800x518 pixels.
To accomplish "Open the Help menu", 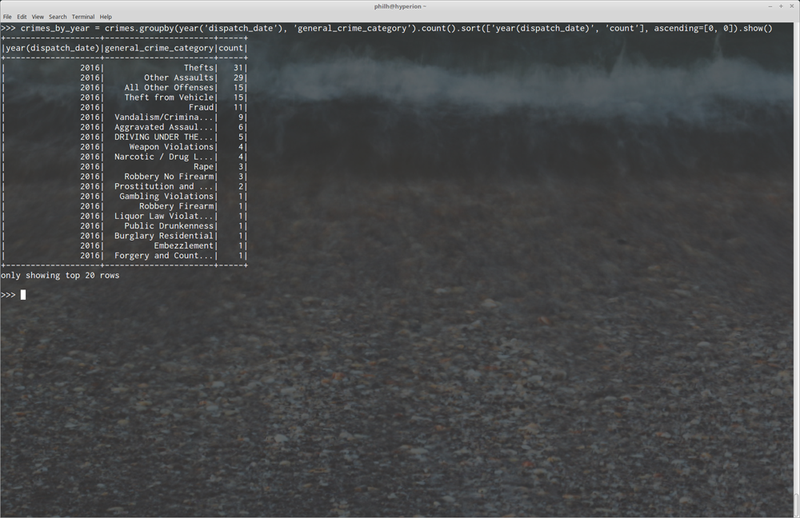I will [106, 17].
